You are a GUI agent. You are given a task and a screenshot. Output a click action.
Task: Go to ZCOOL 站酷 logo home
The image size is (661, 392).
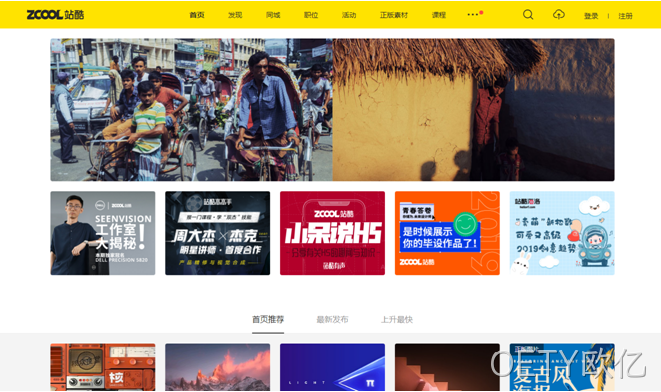[55, 15]
